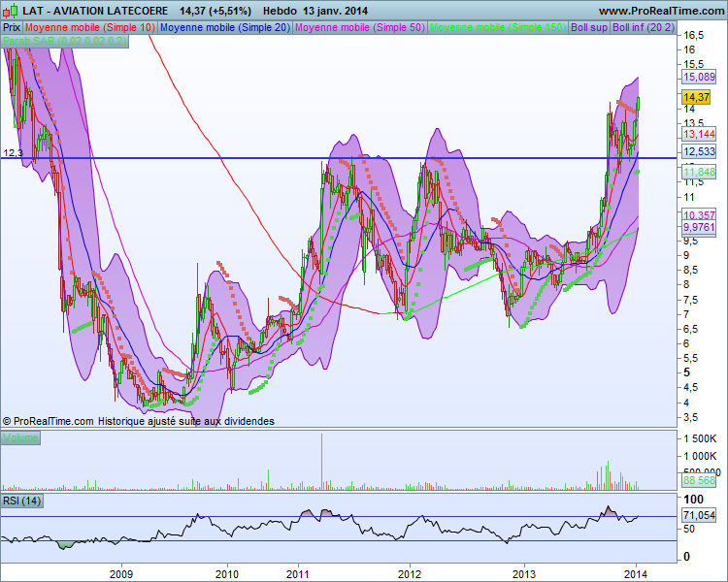The width and height of the screenshot is (728, 582).
Task: Open Moyenne mobile (Simple 20) label
Action: 225,28
